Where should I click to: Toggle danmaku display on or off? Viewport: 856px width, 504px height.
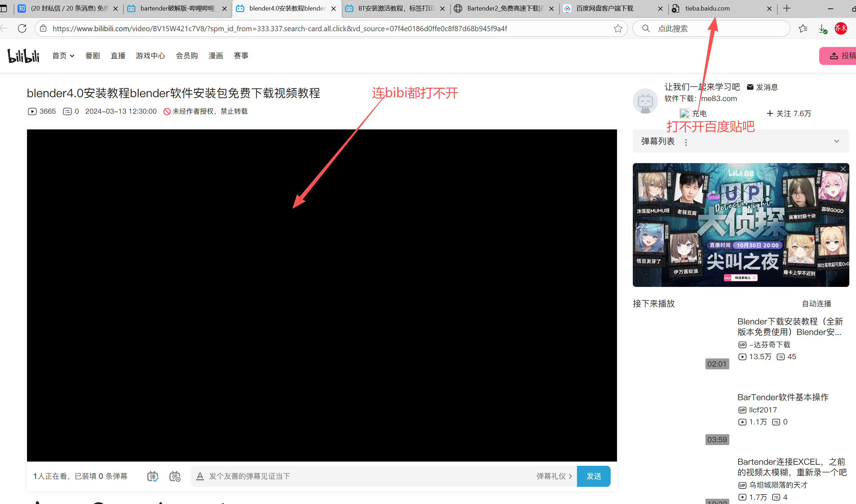pyautogui.click(x=153, y=476)
